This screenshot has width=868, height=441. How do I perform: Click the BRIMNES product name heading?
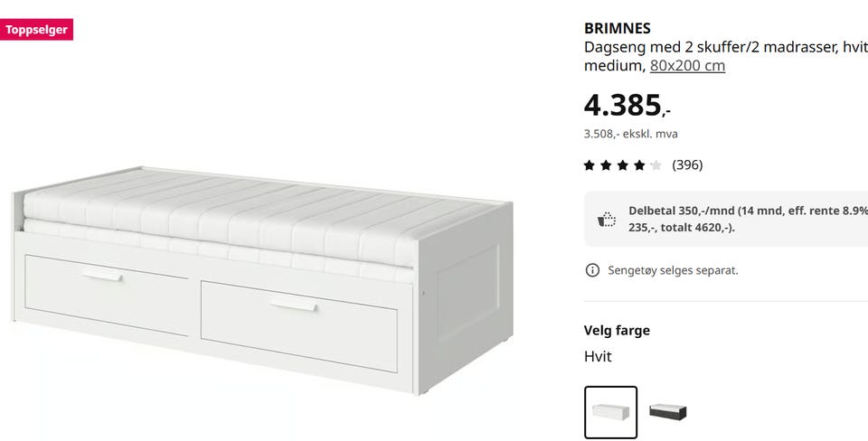click(x=618, y=28)
